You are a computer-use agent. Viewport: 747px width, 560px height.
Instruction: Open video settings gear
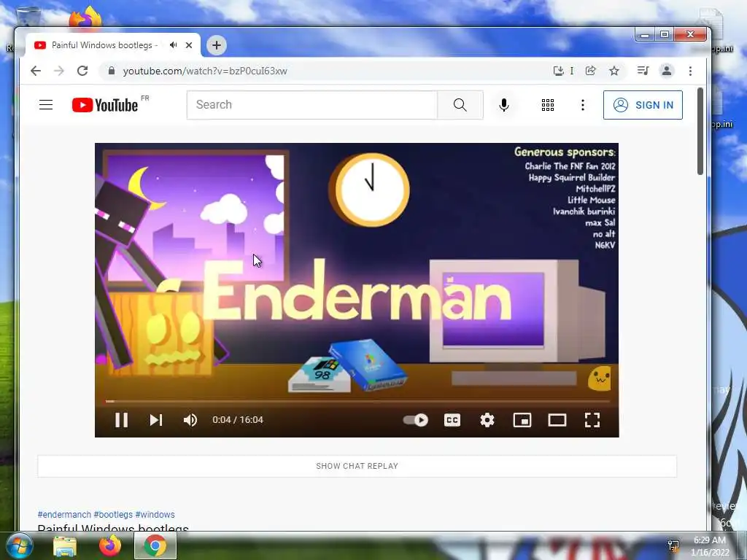pos(487,420)
